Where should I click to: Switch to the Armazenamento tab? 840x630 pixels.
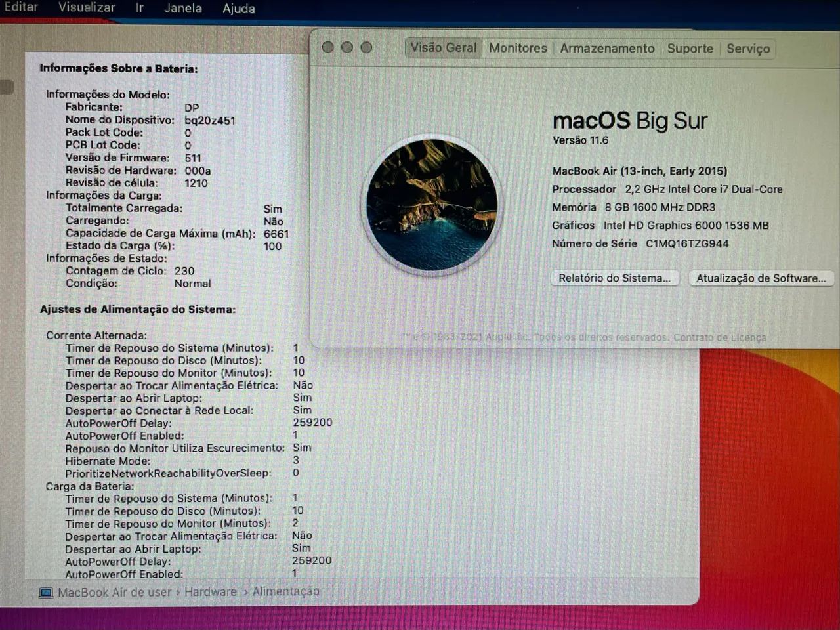(x=607, y=49)
